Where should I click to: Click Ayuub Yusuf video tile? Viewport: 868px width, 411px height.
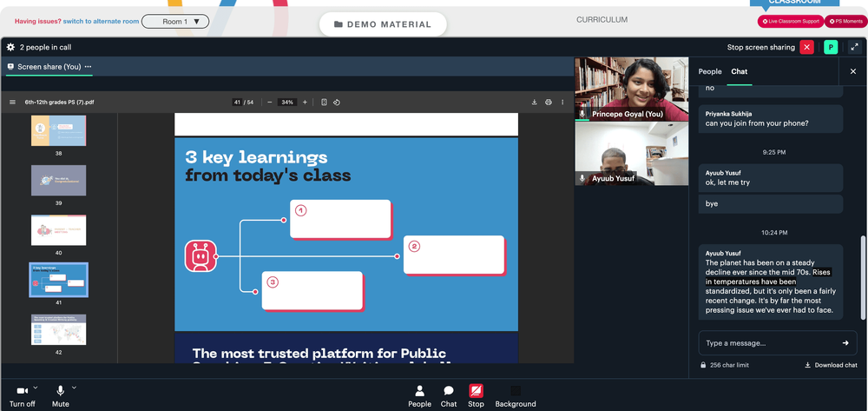tap(632, 154)
